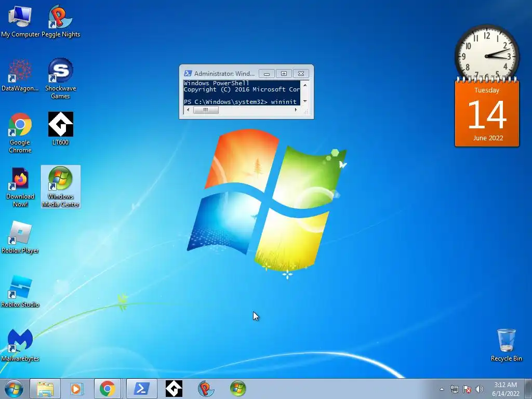Switch to the PowerShell taskbar button

[x=141, y=389]
